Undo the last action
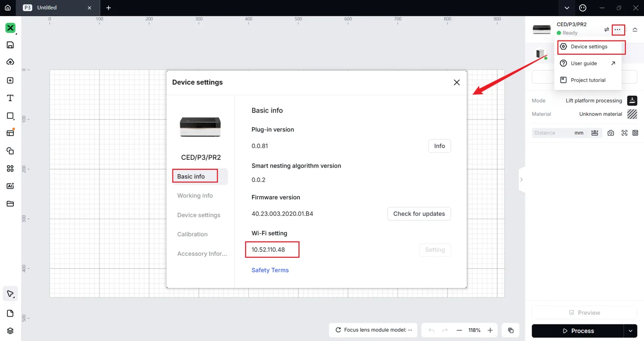The width and height of the screenshot is (644, 341). (x=431, y=330)
